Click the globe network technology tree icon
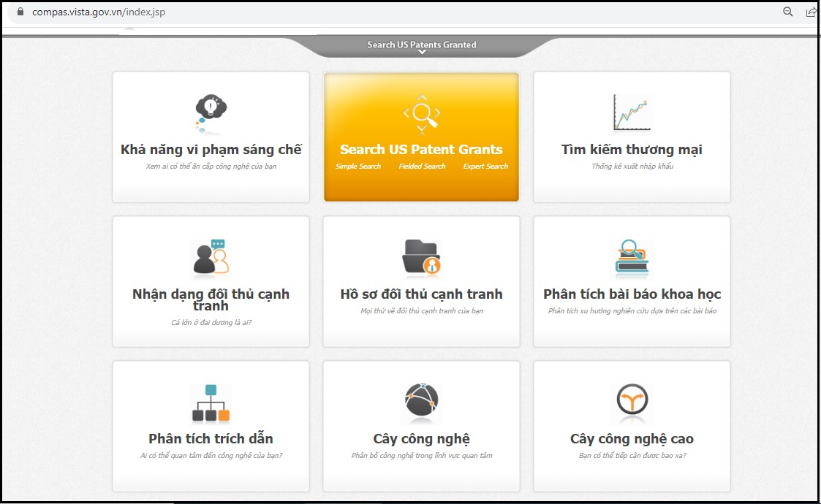The width and height of the screenshot is (821, 504). 422,403
